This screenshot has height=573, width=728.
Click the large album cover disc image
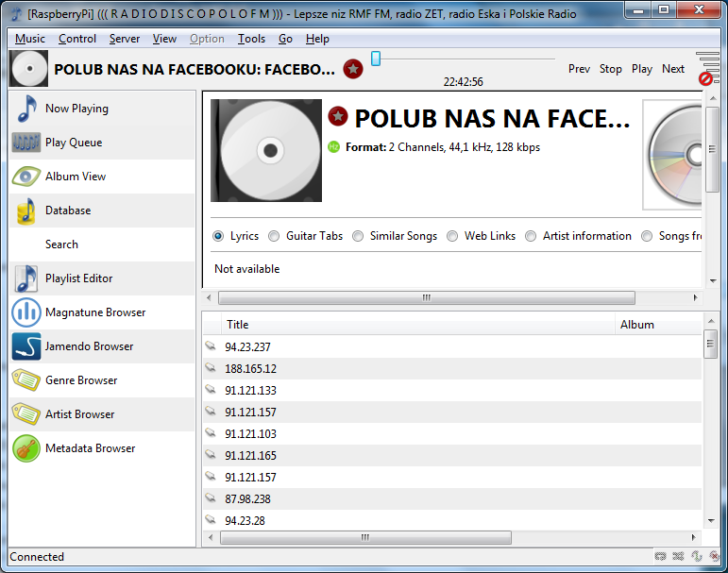[266, 150]
